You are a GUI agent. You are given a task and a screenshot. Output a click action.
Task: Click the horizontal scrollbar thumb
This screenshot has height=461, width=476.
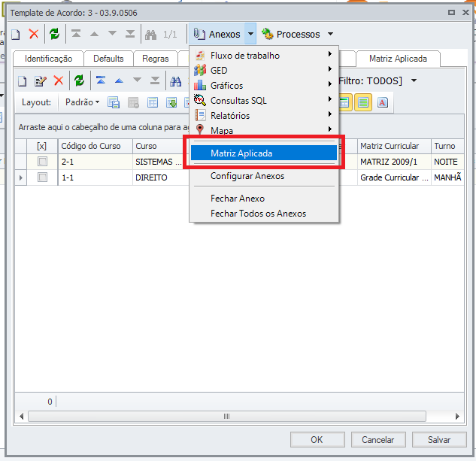pos(227,416)
